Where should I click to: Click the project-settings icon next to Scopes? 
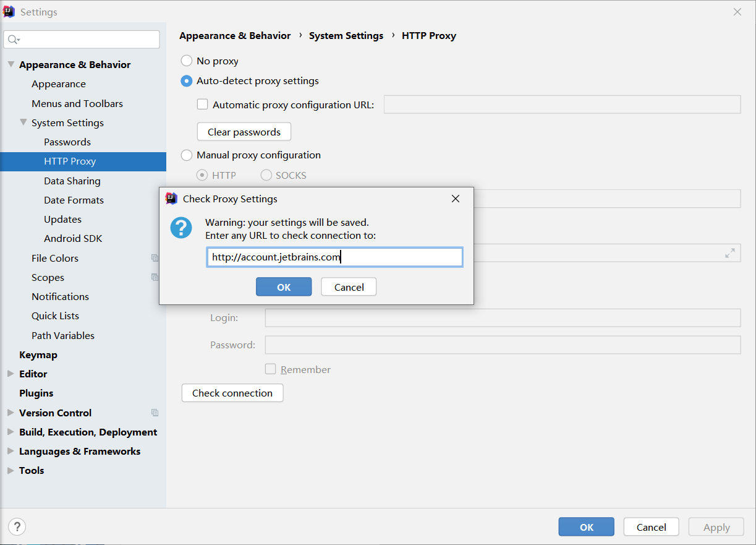click(x=155, y=277)
